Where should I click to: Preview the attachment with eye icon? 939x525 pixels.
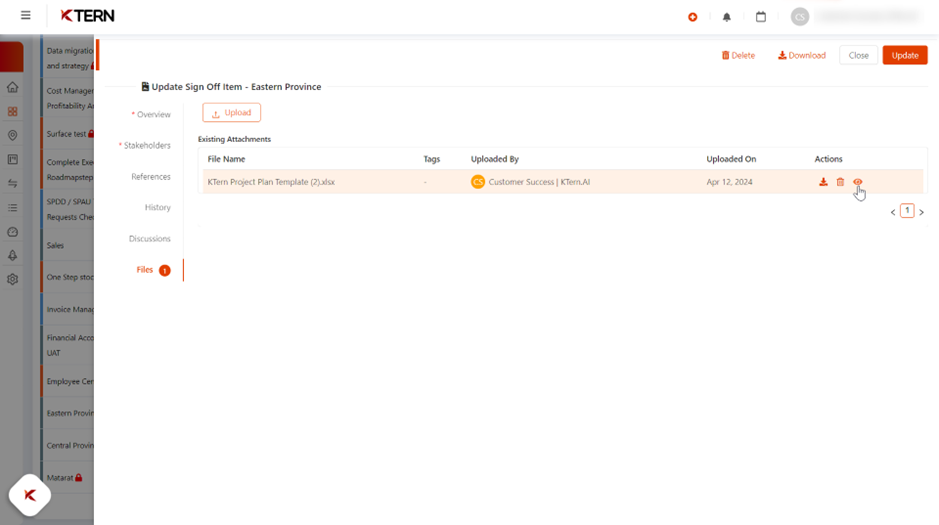click(x=858, y=182)
